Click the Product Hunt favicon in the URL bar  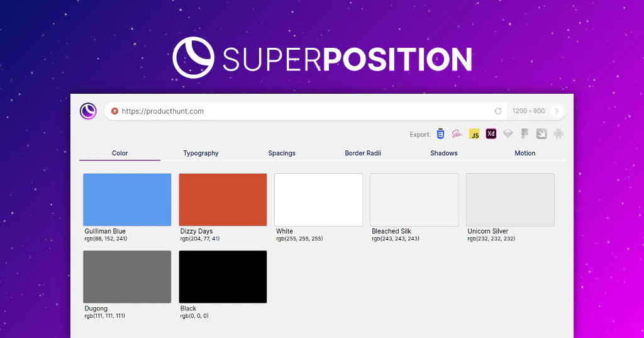coord(114,111)
